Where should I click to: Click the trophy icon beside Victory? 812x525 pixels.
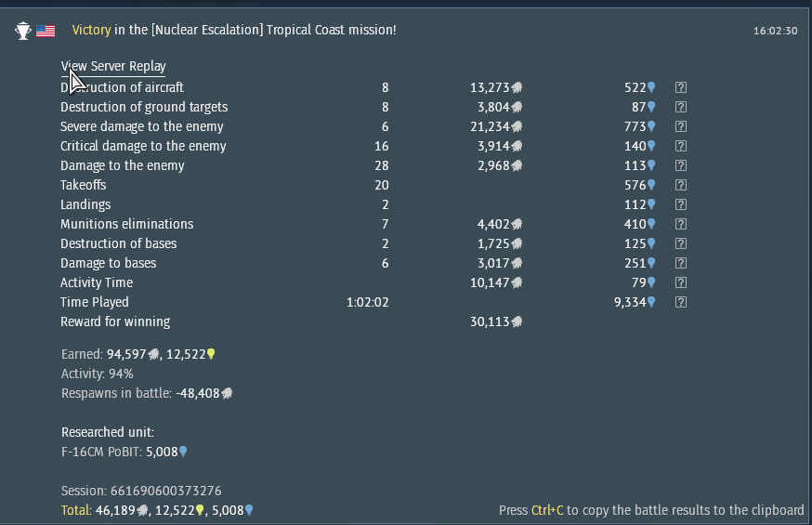coord(23,31)
